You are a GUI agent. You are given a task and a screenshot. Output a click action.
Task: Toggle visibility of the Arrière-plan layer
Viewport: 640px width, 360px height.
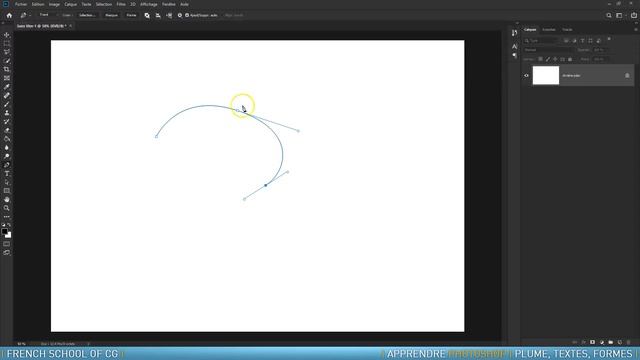[526, 76]
